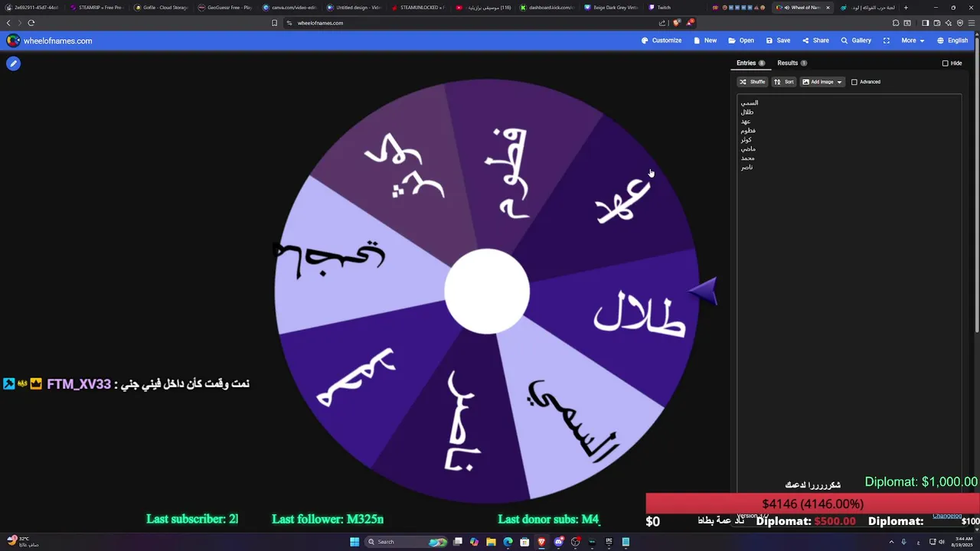Open Discord from the taskbar
The height and width of the screenshot is (551, 980).
[x=559, y=542]
